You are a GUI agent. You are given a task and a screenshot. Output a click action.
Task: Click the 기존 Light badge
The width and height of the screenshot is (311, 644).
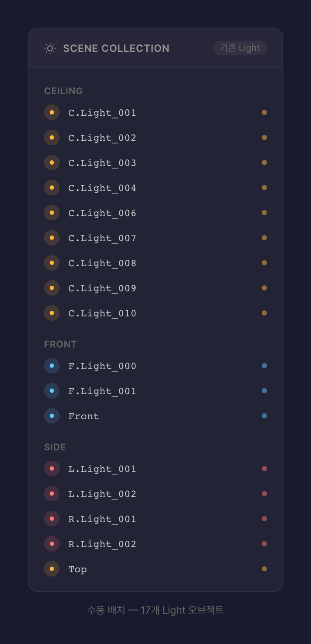click(x=240, y=48)
